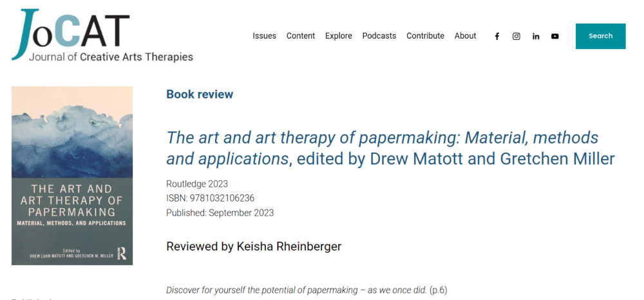Select Explore in navigation bar
This screenshot has height=300, width=644.
click(339, 36)
